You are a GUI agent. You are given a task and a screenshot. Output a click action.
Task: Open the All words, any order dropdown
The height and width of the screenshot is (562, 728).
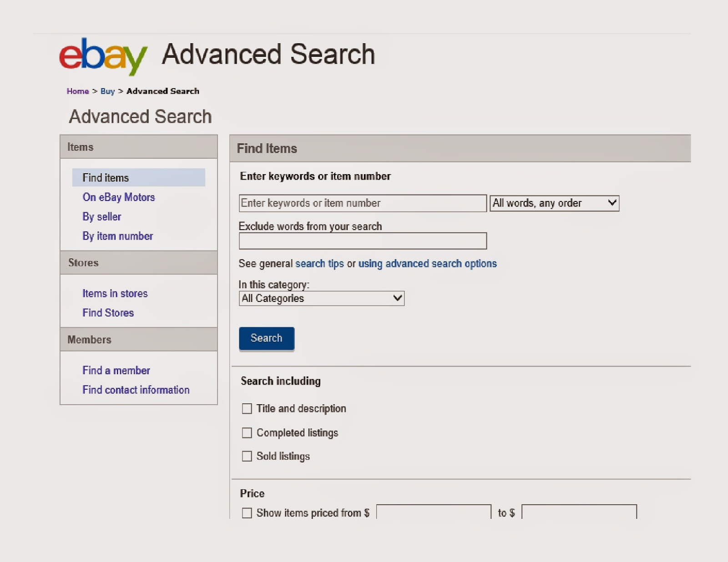(553, 203)
